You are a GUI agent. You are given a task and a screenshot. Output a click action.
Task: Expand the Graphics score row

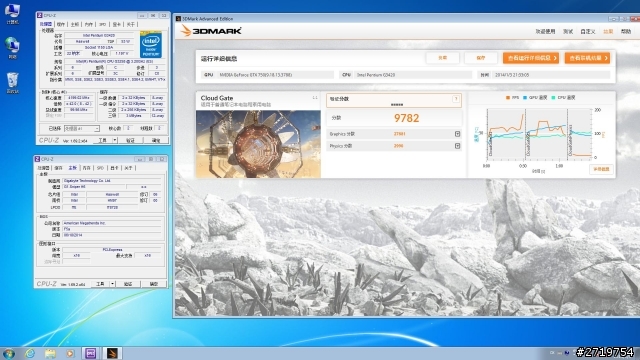(457, 134)
